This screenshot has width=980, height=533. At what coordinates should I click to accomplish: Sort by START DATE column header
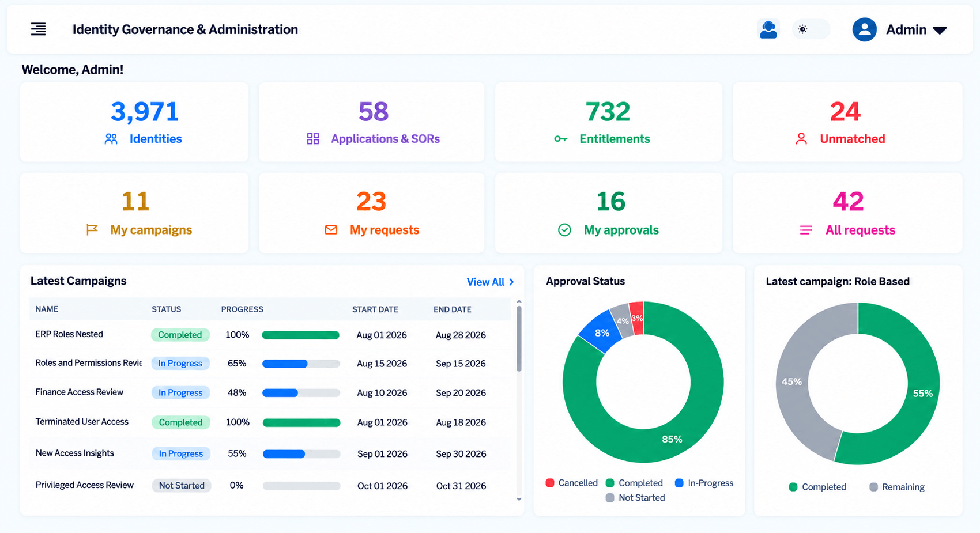point(375,309)
